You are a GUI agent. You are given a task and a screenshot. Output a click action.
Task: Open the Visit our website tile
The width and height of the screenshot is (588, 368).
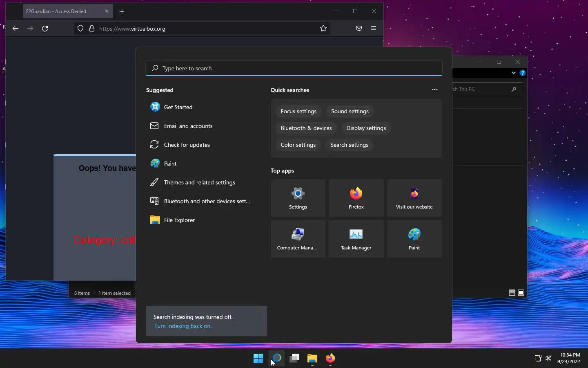pyautogui.click(x=414, y=198)
